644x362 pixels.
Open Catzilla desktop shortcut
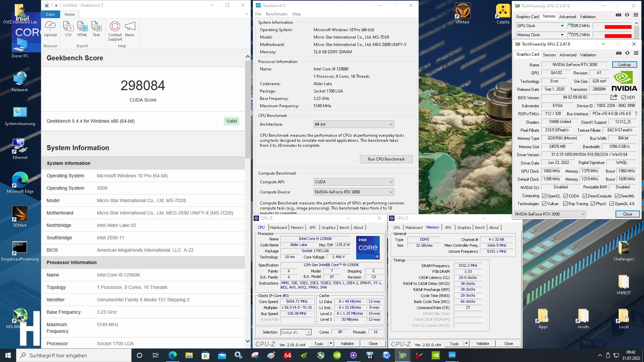pos(503,13)
